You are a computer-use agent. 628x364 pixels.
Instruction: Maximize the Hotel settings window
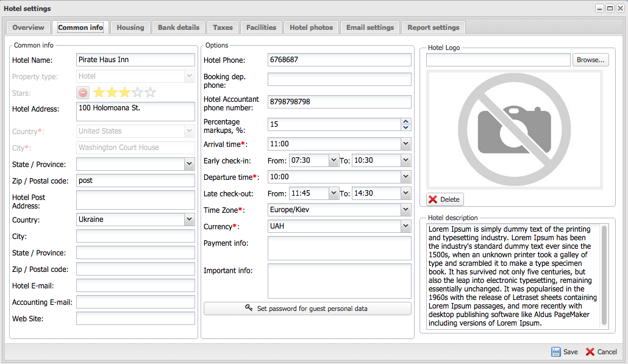click(610, 9)
